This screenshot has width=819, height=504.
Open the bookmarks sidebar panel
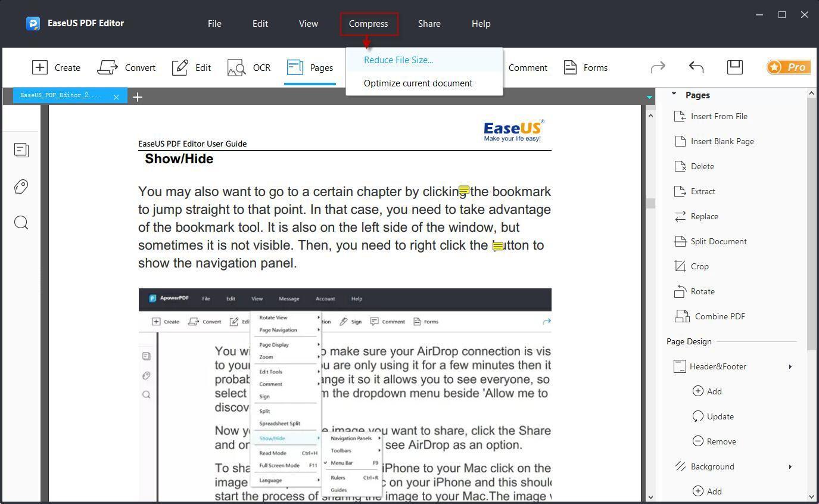click(21, 186)
